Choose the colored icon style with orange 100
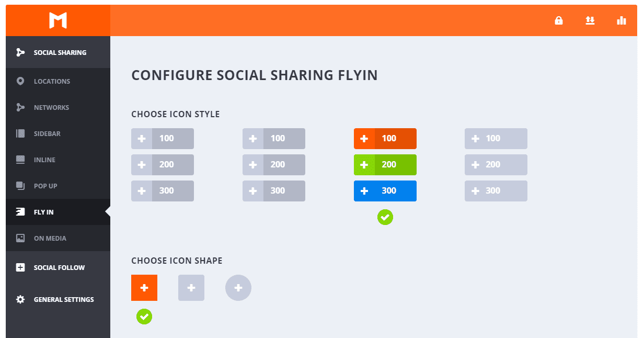Viewport: 644px width, 338px height. pyautogui.click(x=385, y=164)
